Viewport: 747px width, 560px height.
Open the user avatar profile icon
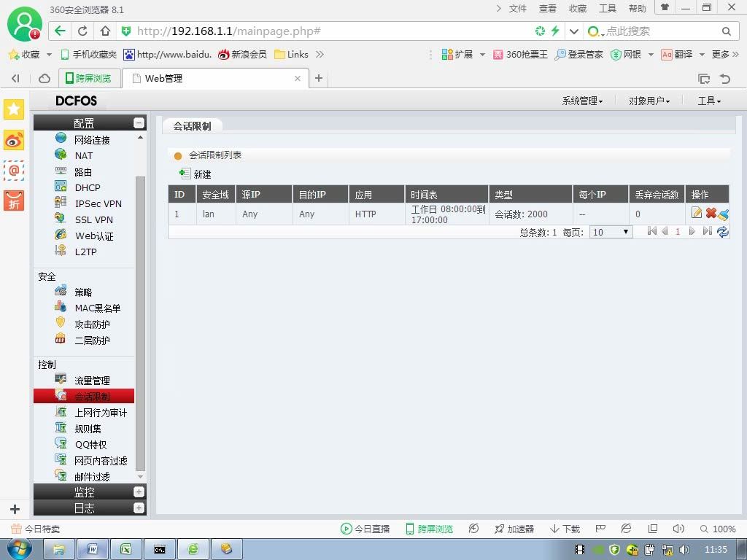pyautogui.click(x=25, y=25)
